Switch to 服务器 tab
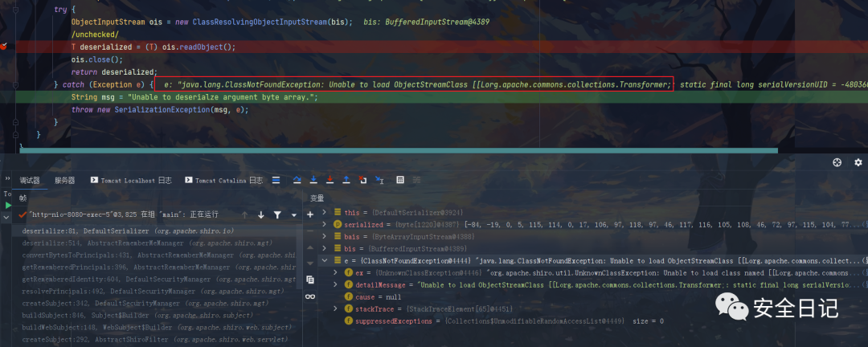The width and height of the screenshot is (868, 347). coord(64,181)
